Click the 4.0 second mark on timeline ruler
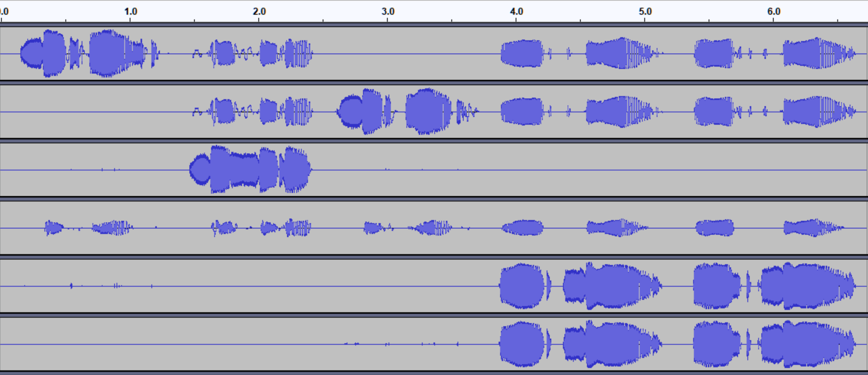Viewport: 868px width, 375px height. point(517,11)
